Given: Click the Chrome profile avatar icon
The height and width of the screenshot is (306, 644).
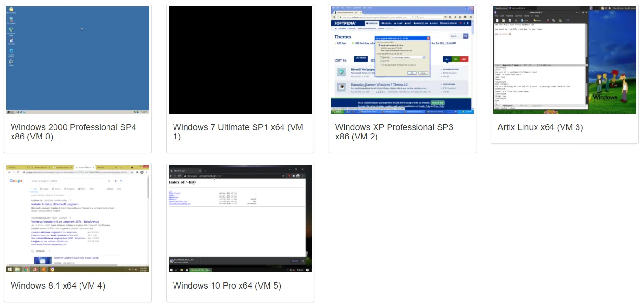Looking at the screenshot, I should (142, 172).
